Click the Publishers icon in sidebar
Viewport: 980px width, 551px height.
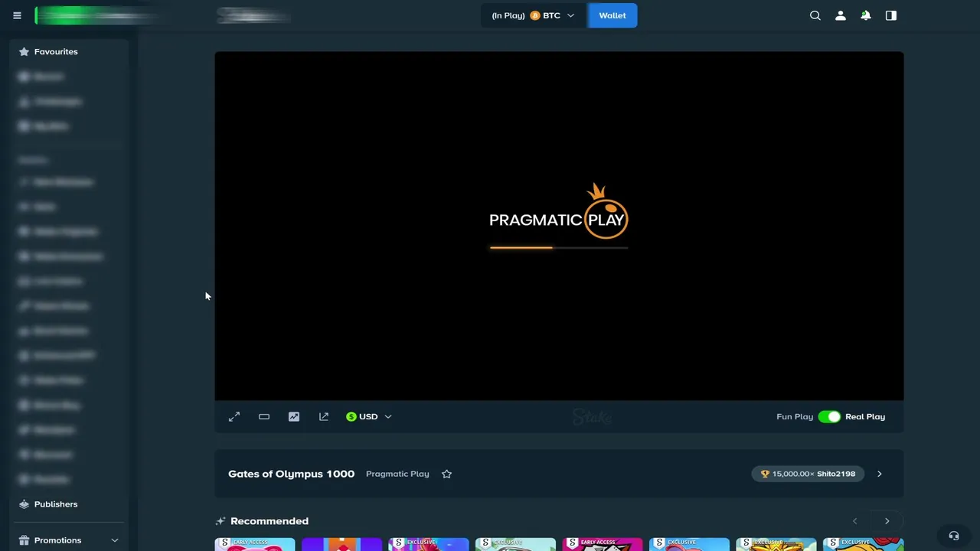point(24,504)
